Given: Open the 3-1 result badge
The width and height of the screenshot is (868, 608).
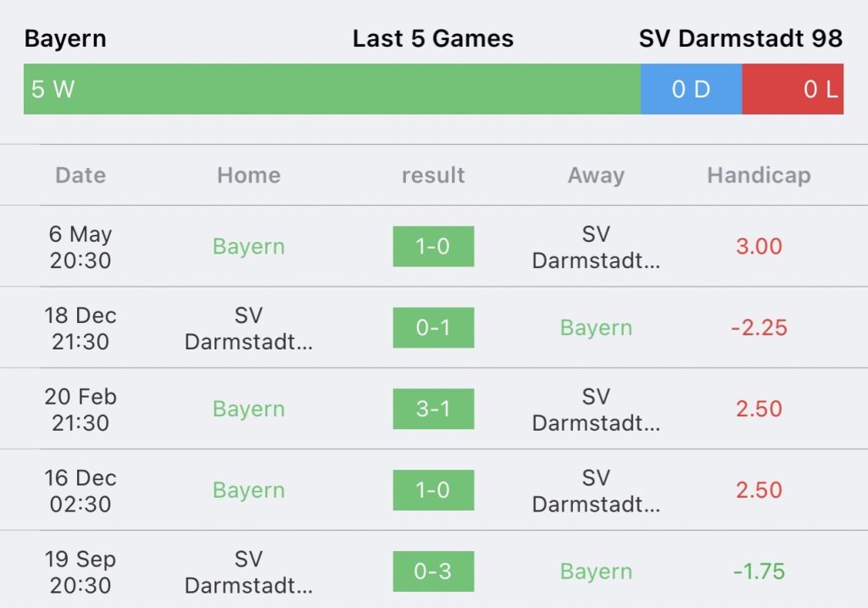Looking at the screenshot, I should [x=433, y=409].
